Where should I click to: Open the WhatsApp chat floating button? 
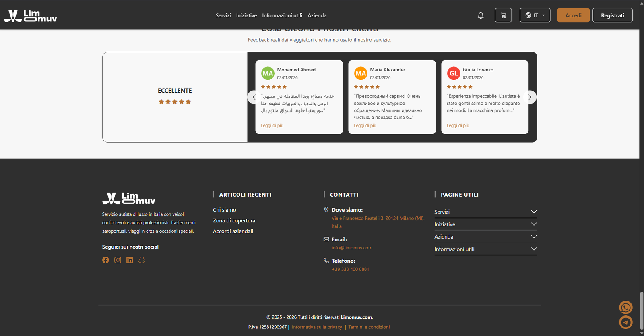[625, 308]
